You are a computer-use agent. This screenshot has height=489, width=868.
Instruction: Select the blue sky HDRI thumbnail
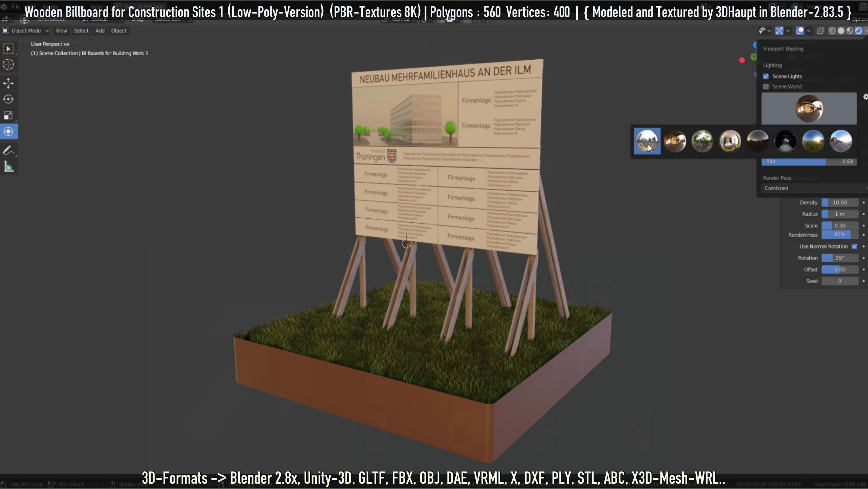point(841,141)
